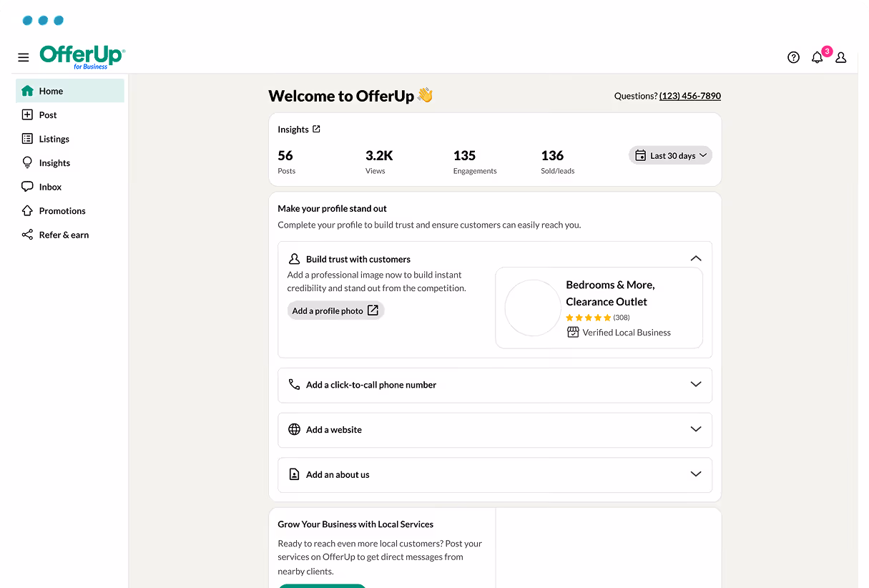Click the Verified Local Business badge icon
Screen dimensions: 869x588
[x=573, y=332]
